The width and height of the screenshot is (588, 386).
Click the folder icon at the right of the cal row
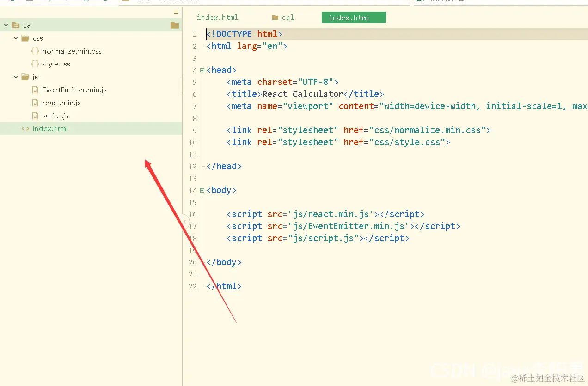175,25
